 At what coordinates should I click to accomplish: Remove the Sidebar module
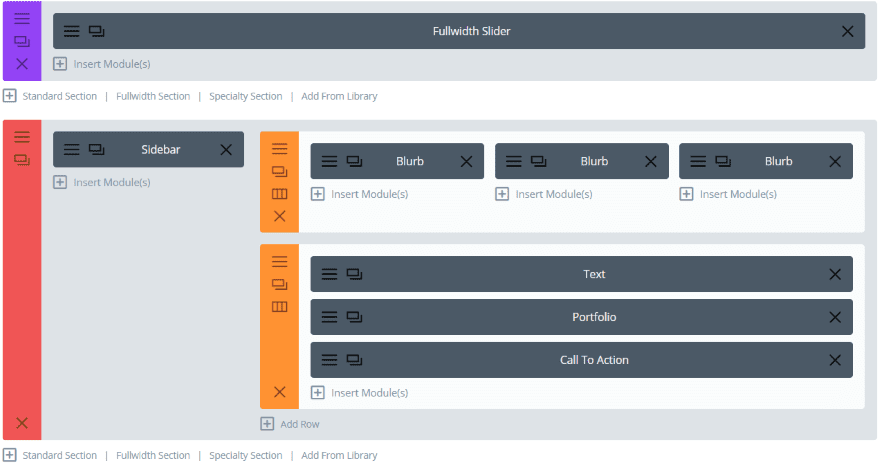point(226,149)
